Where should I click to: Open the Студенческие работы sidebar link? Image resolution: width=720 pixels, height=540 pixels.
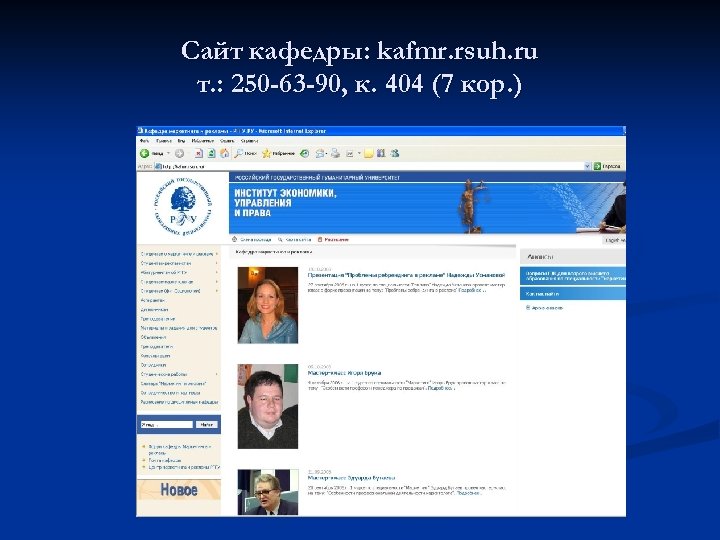click(164, 374)
